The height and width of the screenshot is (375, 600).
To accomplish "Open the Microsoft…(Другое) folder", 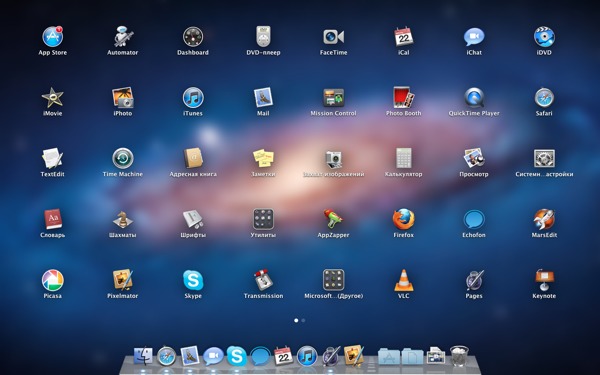I will tap(333, 280).
